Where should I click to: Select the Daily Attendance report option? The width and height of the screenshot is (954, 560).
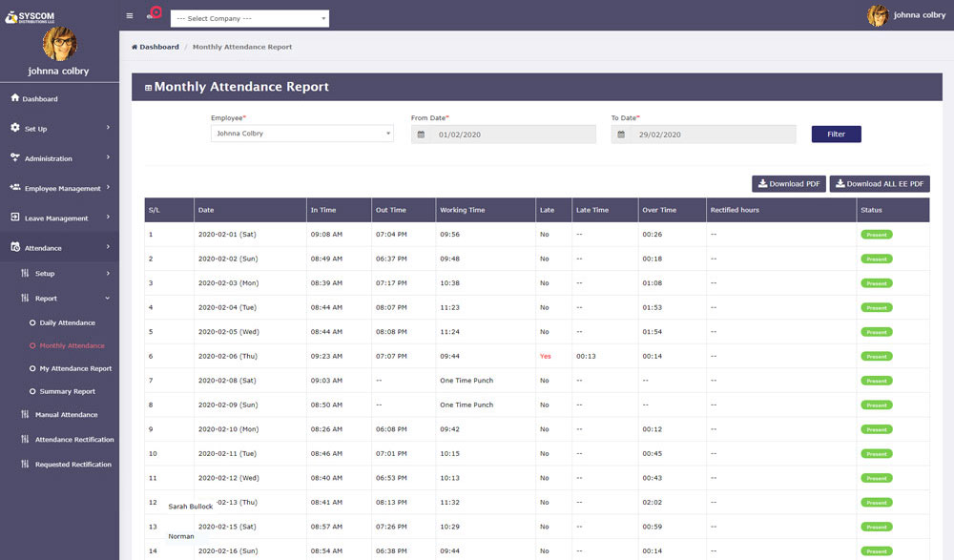click(x=67, y=323)
